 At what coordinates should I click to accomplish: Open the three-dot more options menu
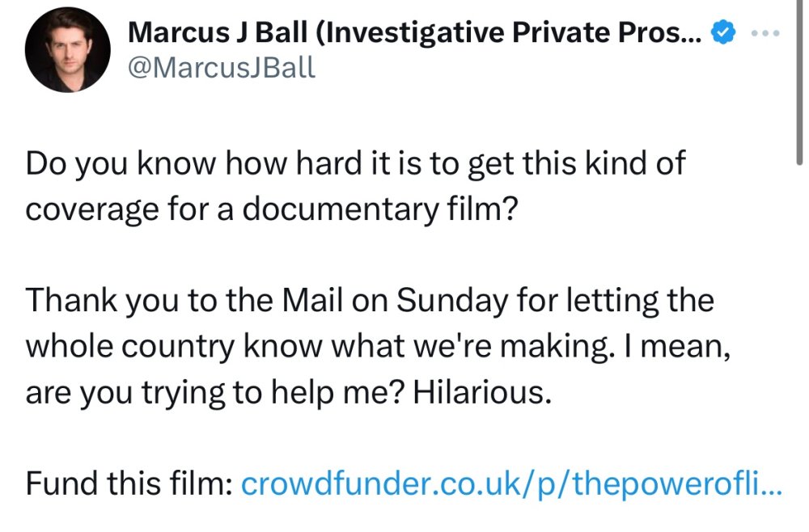(765, 33)
